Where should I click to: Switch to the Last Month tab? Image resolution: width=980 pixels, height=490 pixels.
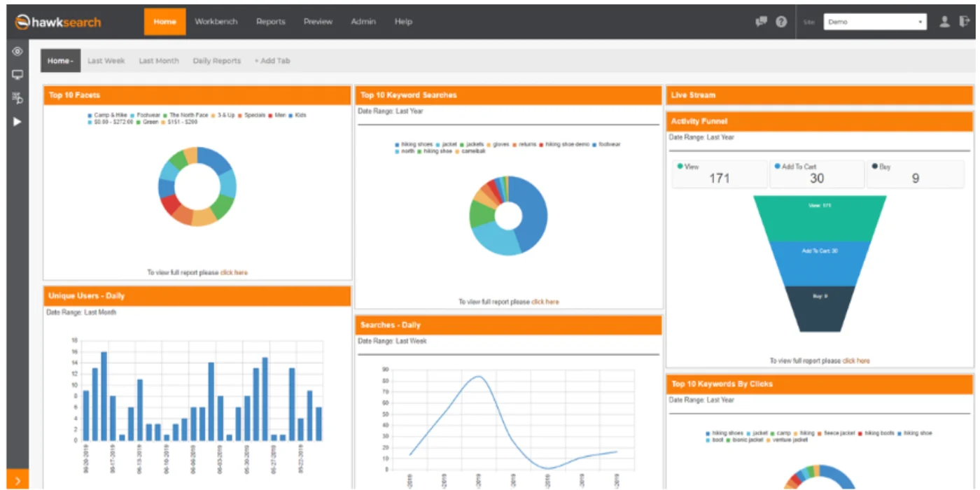(159, 61)
